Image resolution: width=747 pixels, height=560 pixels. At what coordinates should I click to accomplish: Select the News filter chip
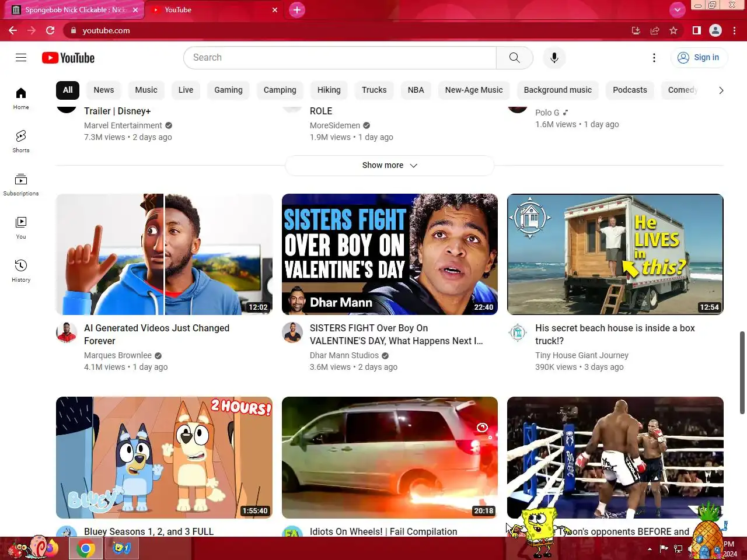[104, 90]
